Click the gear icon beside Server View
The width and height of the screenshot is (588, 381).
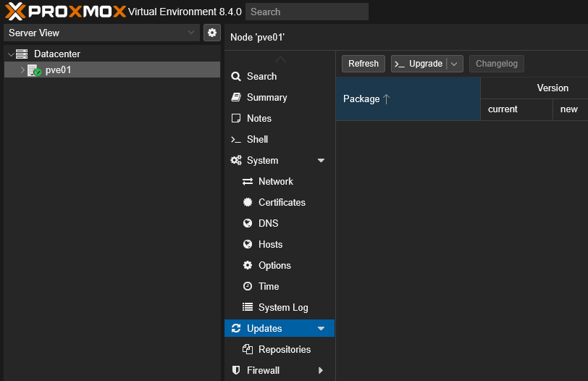[x=212, y=33]
